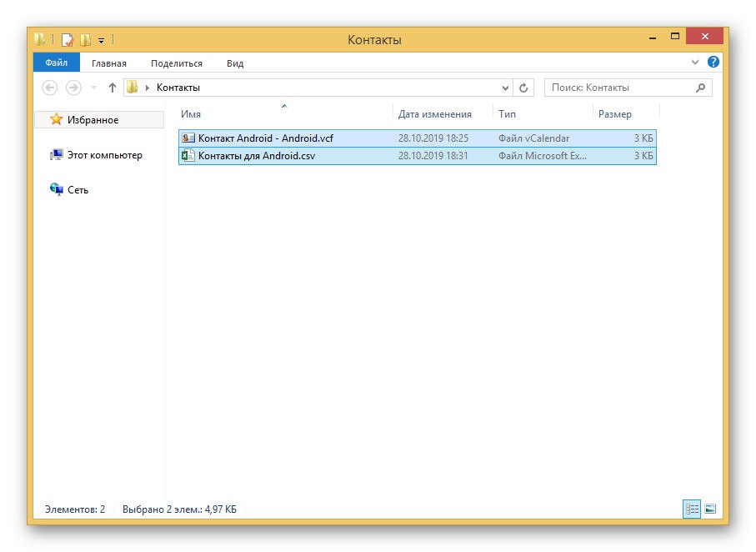
Task: Click the Back navigation arrow
Action: (x=50, y=88)
